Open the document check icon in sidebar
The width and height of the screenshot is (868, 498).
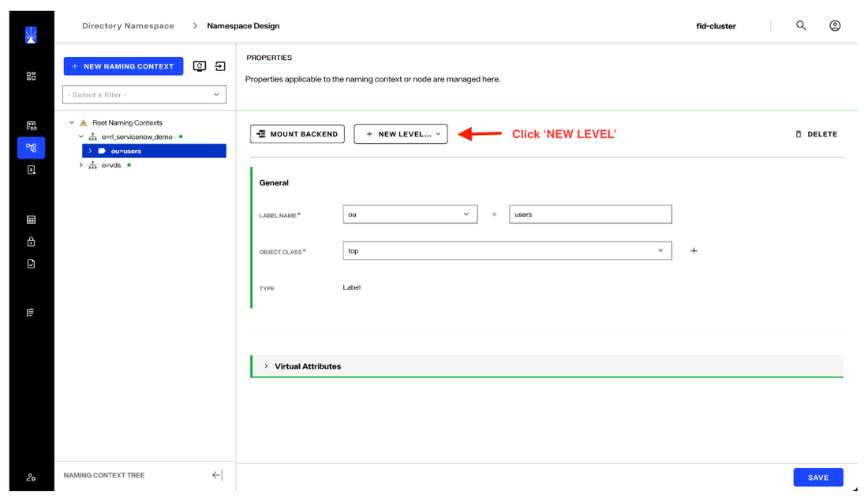tap(31, 264)
